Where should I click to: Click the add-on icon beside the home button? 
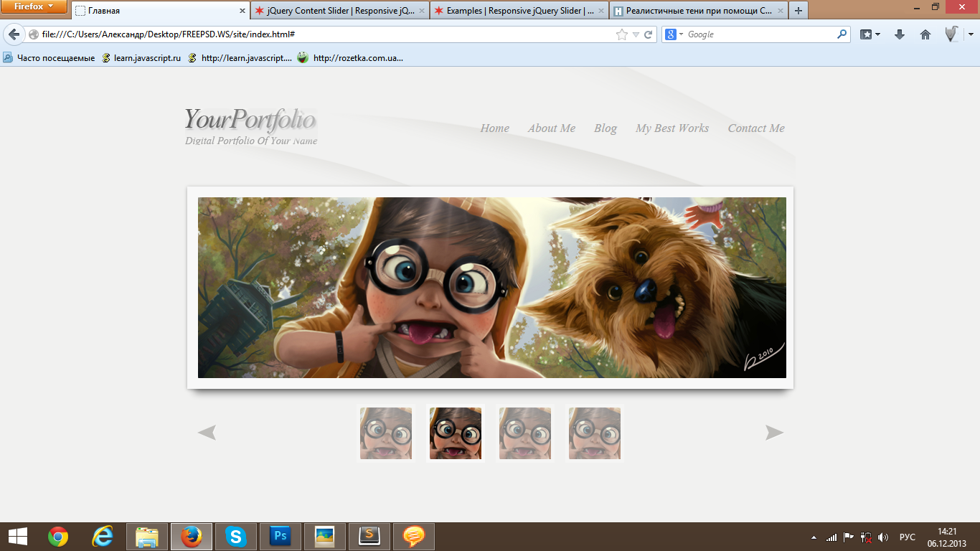click(x=951, y=34)
